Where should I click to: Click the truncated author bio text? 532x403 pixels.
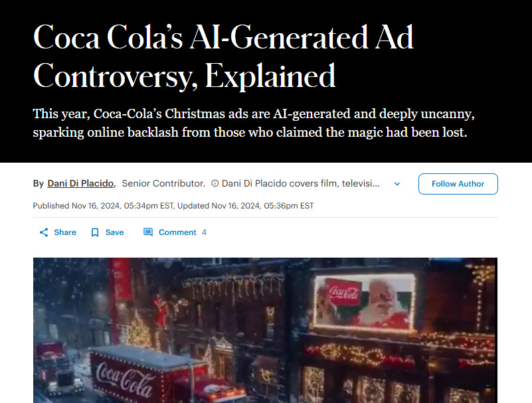(301, 183)
